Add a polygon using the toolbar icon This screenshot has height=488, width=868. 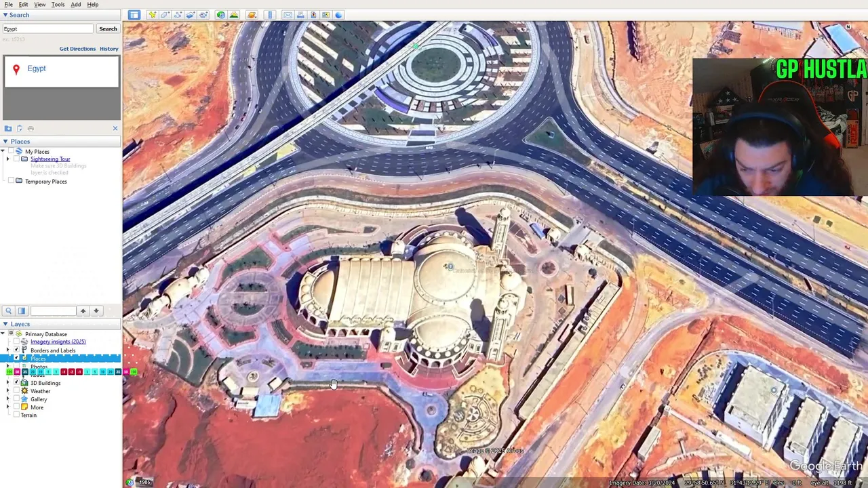[165, 14]
